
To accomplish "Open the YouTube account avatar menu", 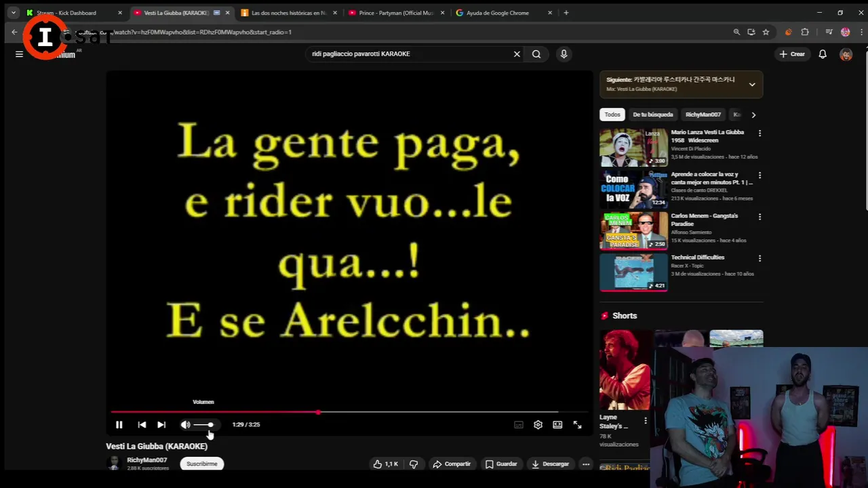I will click(x=846, y=54).
